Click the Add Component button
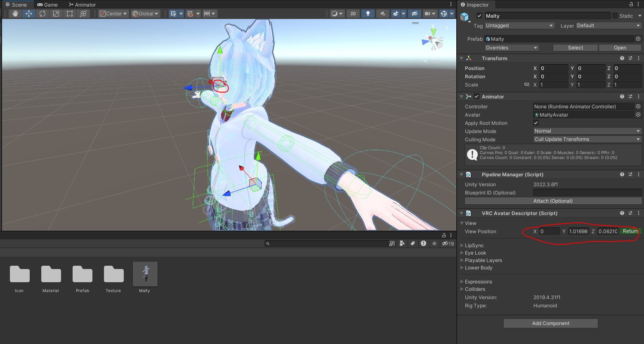Viewport: 644px width, 344px height. tap(551, 323)
